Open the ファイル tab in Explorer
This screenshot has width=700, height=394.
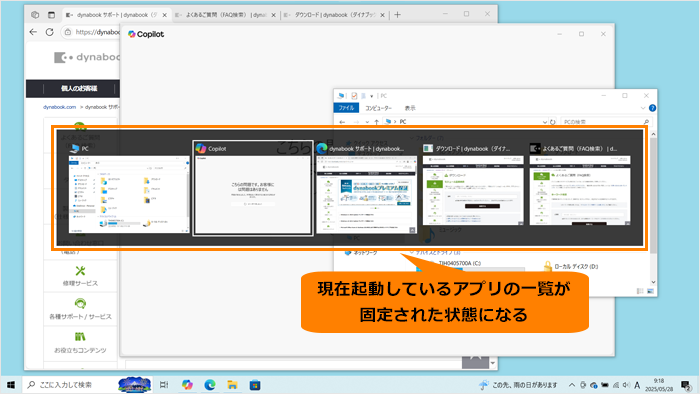point(346,108)
